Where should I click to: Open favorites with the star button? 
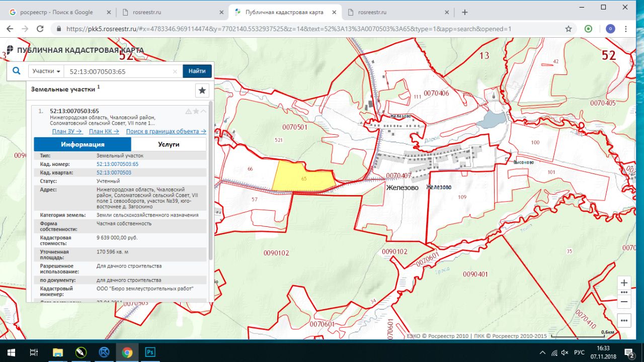[x=202, y=90]
